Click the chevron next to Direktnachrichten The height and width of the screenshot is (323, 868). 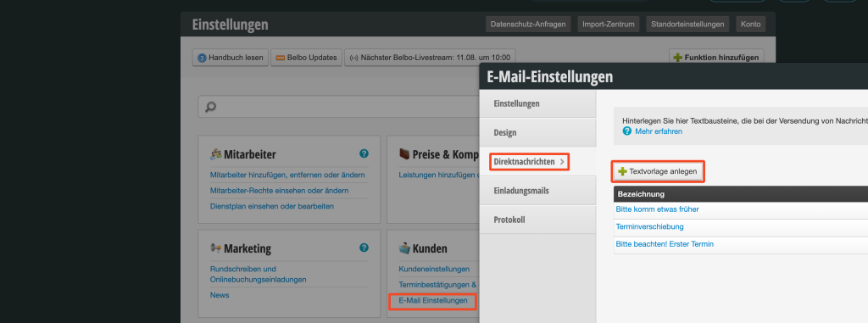pyautogui.click(x=562, y=162)
